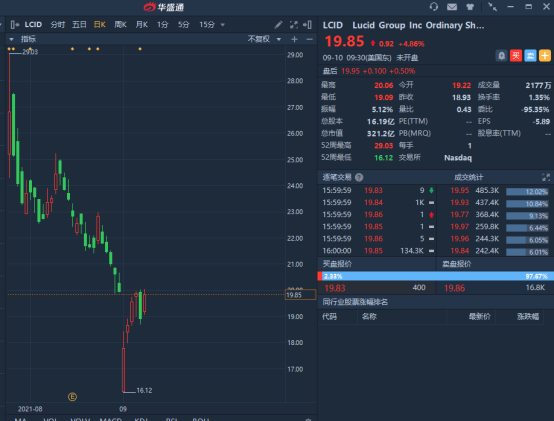The height and width of the screenshot is (421, 554).
Task: Switch to 分时 chart tab
Action: coord(58,25)
